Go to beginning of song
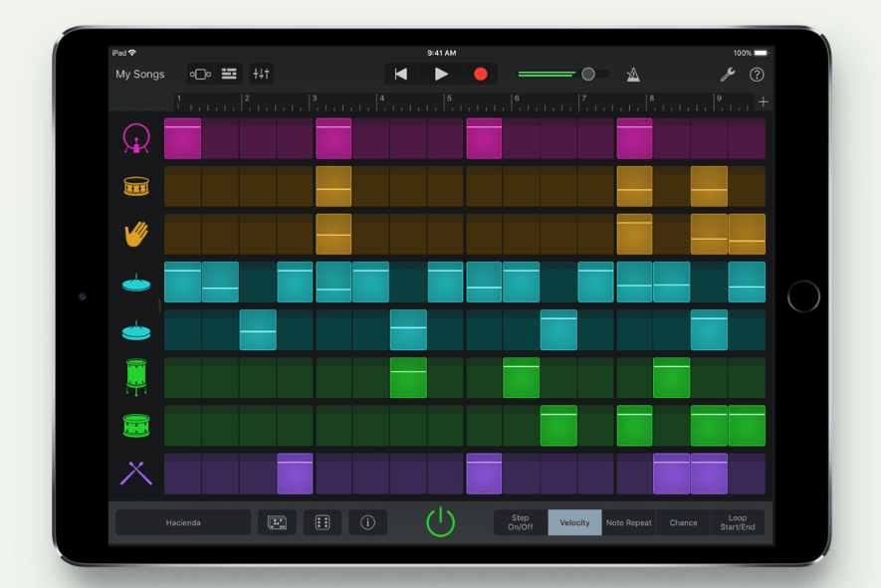This screenshot has width=881, height=588. tap(400, 75)
